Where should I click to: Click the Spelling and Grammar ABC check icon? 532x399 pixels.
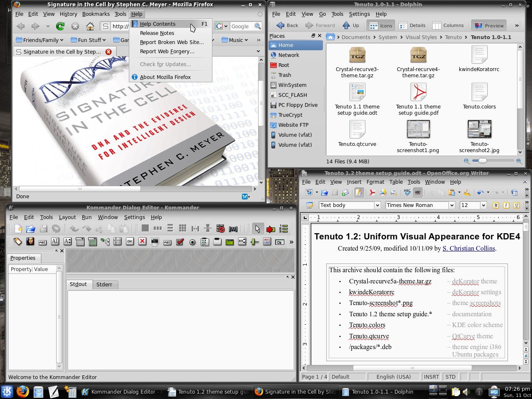click(x=407, y=192)
